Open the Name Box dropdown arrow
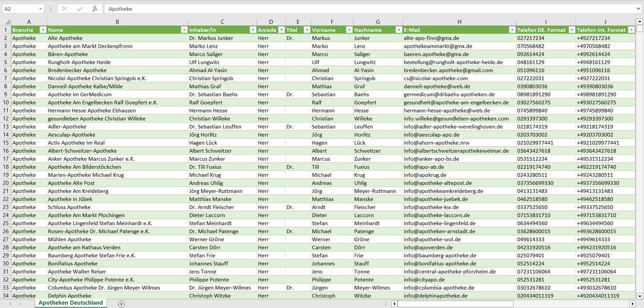Viewport: 644px width, 308px height. point(40,9)
